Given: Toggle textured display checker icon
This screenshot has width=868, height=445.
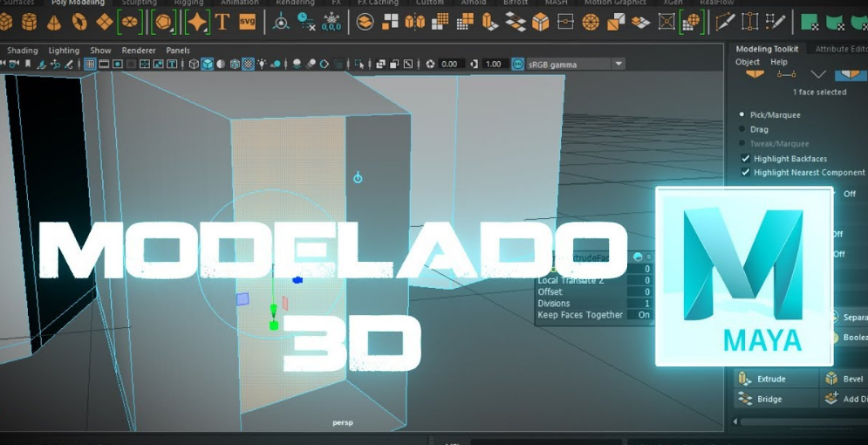Looking at the screenshot, I should pyautogui.click(x=249, y=65).
